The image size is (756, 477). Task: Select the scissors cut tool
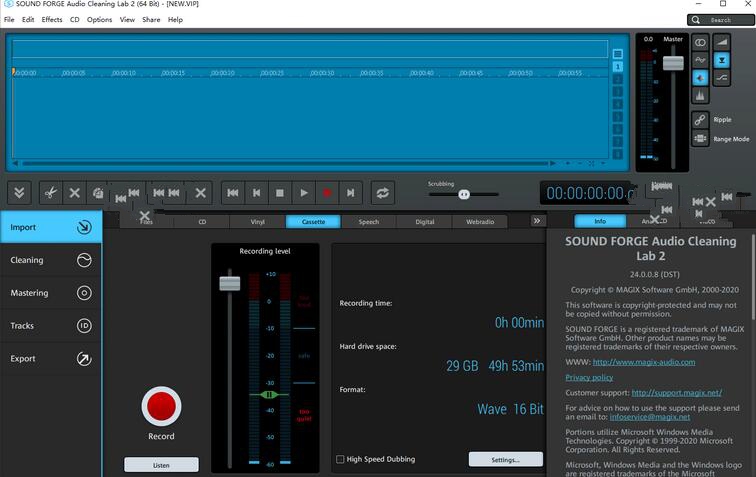[51, 193]
